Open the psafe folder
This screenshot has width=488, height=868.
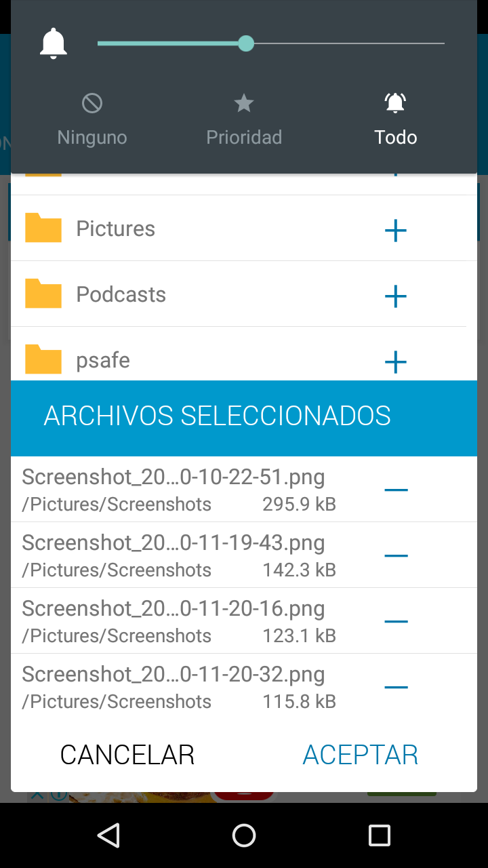(103, 361)
